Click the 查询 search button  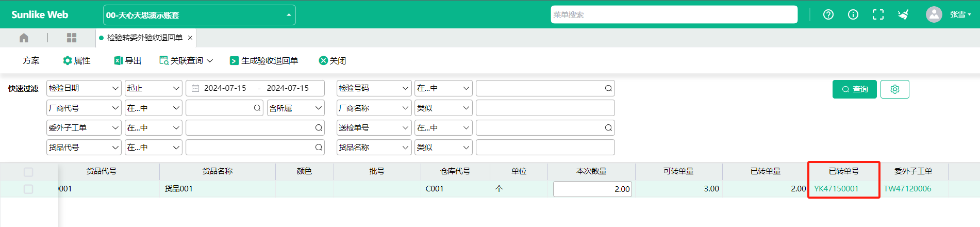tap(854, 89)
